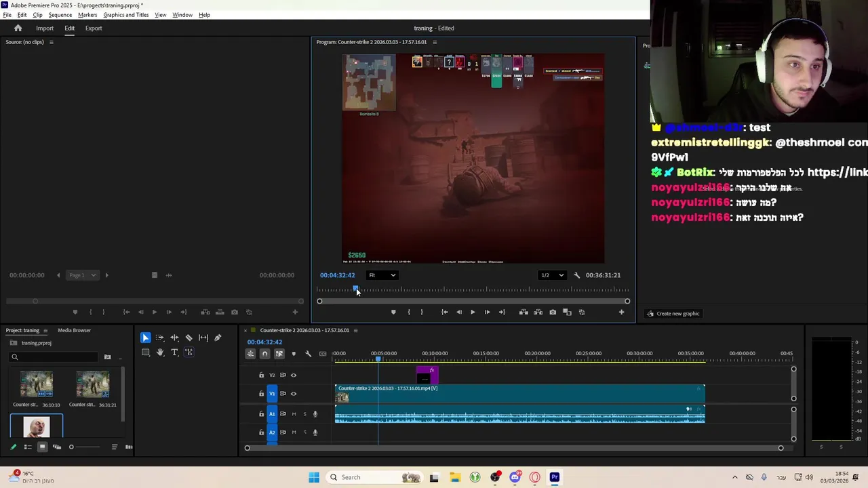The height and width of the screenshot is (488, 868).
Task: Switch to the Media Browser tab
Action: tap(74, 331)
